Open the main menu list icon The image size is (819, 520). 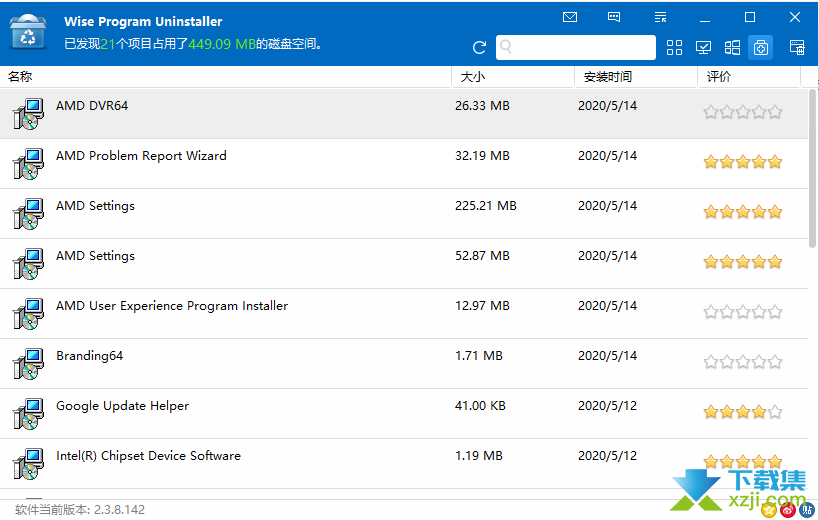coord(660,17)
